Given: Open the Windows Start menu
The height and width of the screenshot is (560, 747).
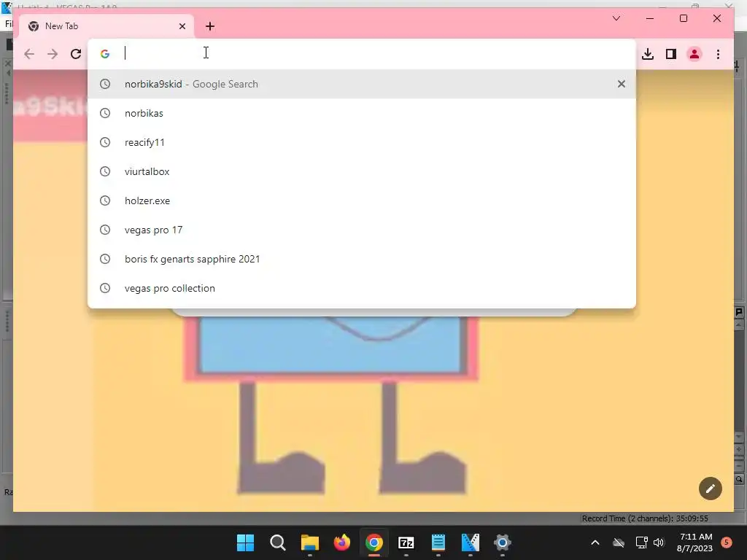Looking at the screenshot, I should 245,542.
